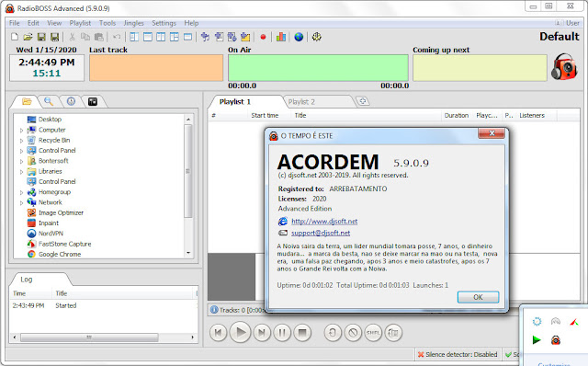Switch to Playlist 2 tab

pos(301,102)
